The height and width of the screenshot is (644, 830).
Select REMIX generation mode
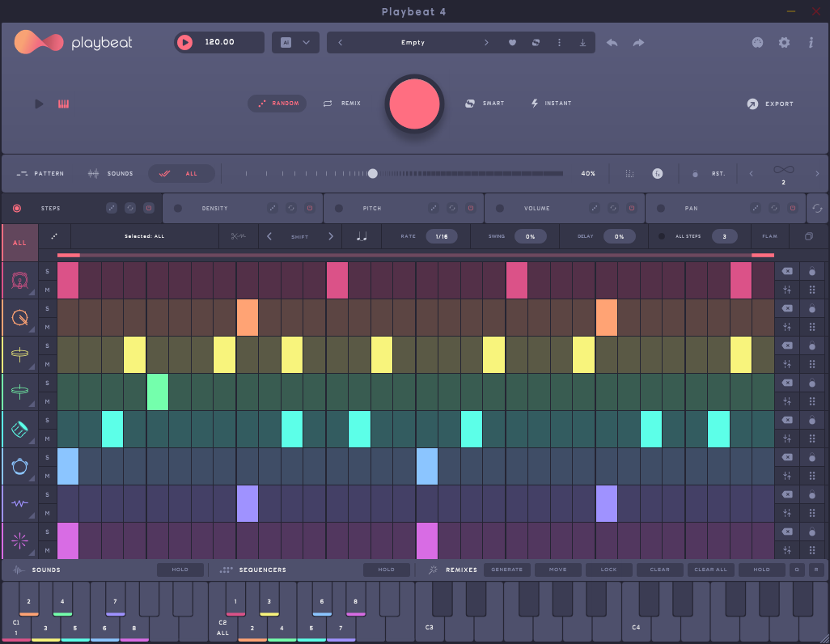coord(342,104)
